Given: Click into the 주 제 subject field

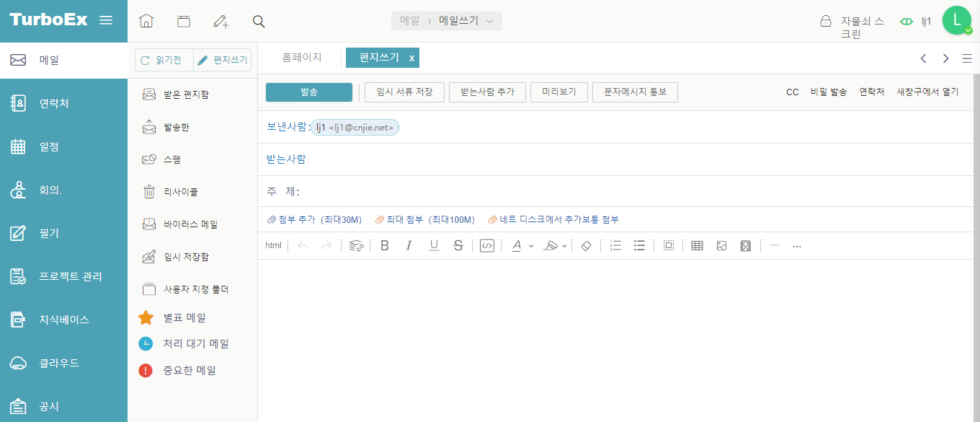Looking at the screenshot, I should click(627, 191).
